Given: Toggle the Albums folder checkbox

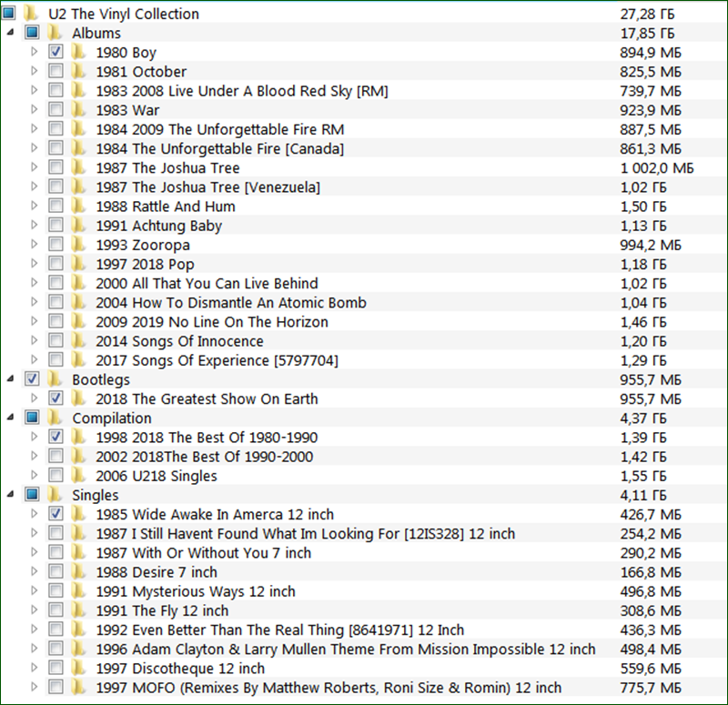Looking at the screenshot, I should 32,33.
